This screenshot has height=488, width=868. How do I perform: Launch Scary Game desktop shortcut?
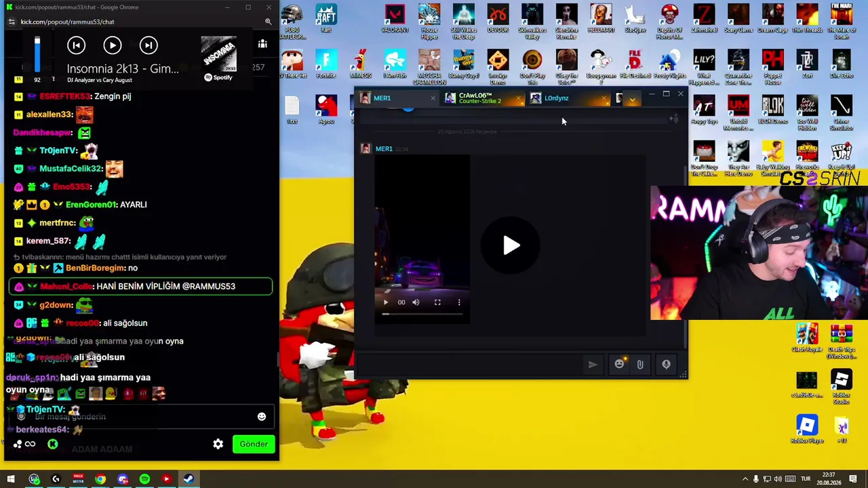click(x=738, y=19)
